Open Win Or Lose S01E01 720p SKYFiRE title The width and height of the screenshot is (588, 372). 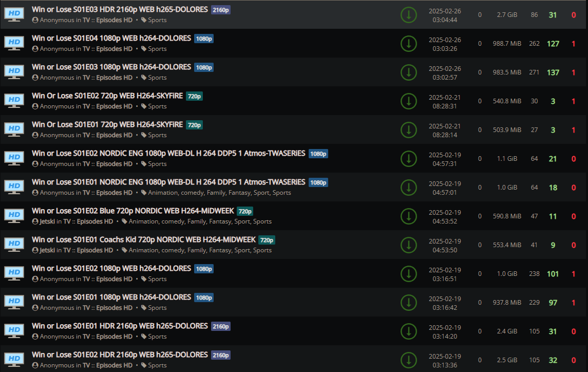point(107,125)
